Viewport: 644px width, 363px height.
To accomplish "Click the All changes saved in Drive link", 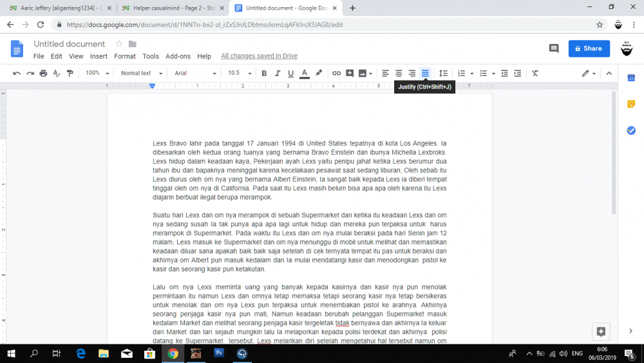I will coord(259,56).
